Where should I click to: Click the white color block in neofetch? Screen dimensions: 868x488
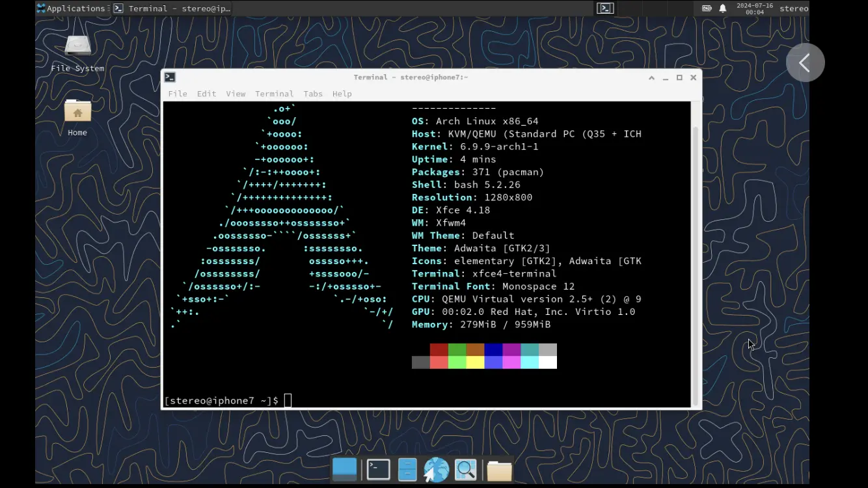coord(548,362)
